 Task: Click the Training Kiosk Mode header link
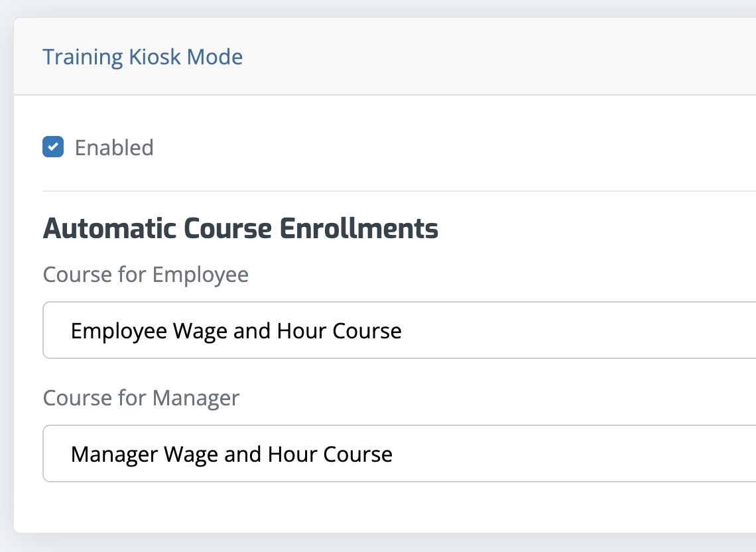(x=143, y=57)
